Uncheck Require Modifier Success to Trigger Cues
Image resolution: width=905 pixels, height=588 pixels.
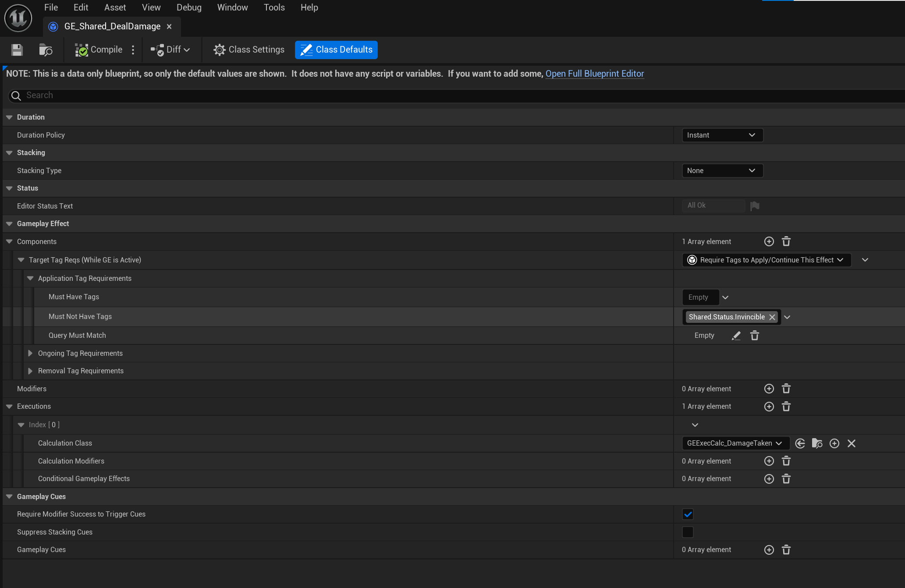point(688,514)
